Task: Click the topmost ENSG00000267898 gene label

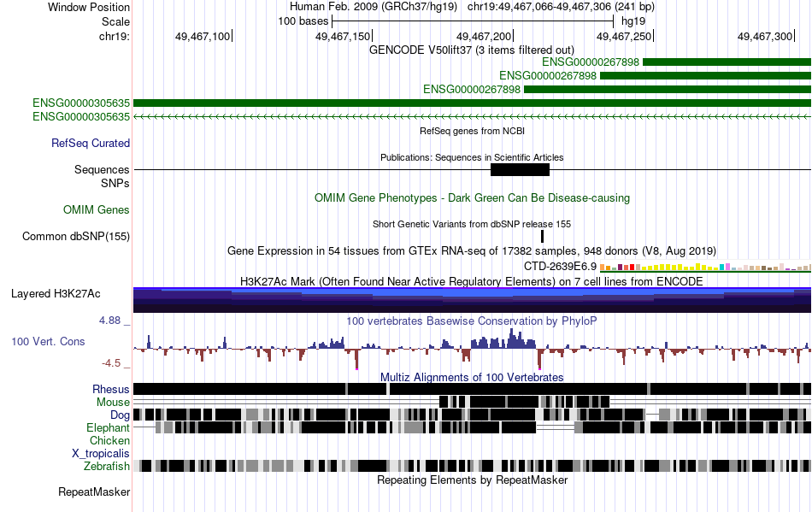Action: click(591, 62)
